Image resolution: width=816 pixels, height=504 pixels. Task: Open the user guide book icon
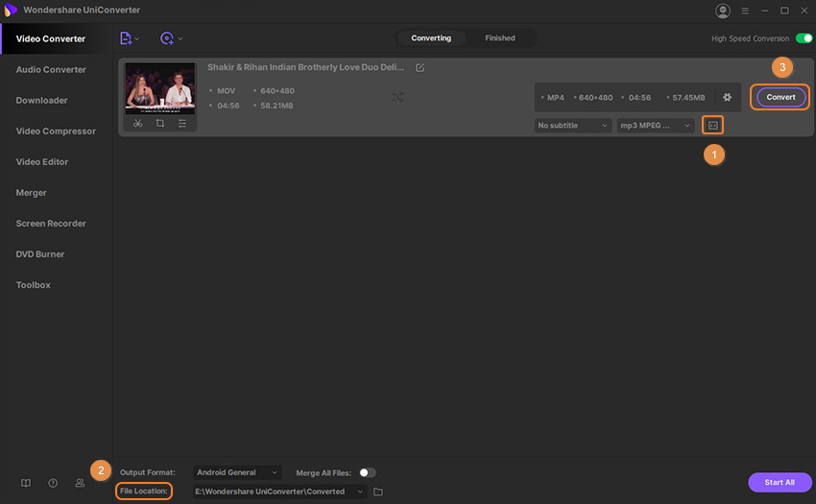(x=26, y=483)
